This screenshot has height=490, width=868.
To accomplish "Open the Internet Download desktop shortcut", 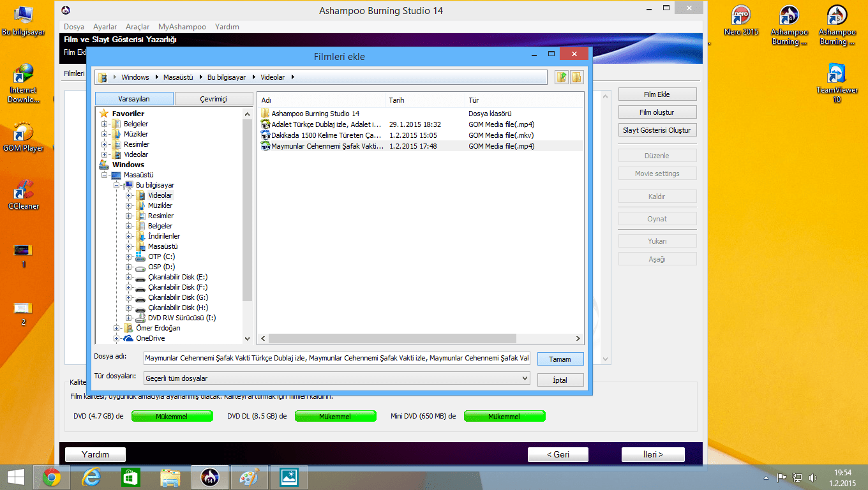I will click(24, 84).
